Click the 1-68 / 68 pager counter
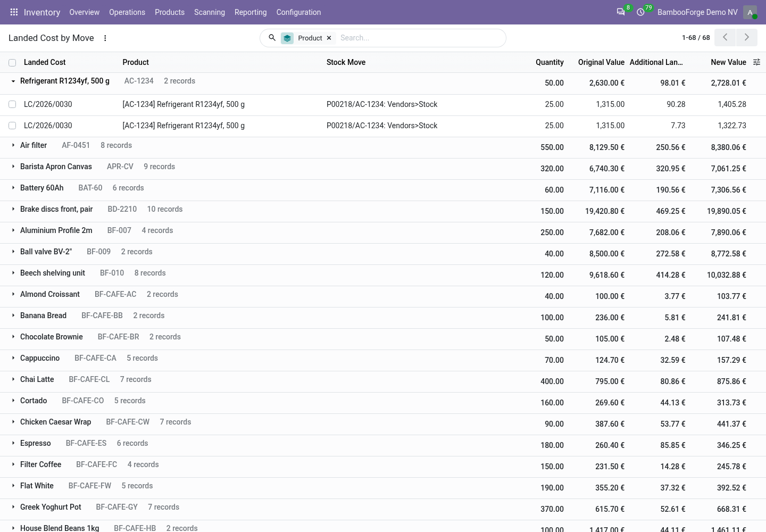Image resolution: width=766 pixels, height=532 pixels. coord(696,38)
